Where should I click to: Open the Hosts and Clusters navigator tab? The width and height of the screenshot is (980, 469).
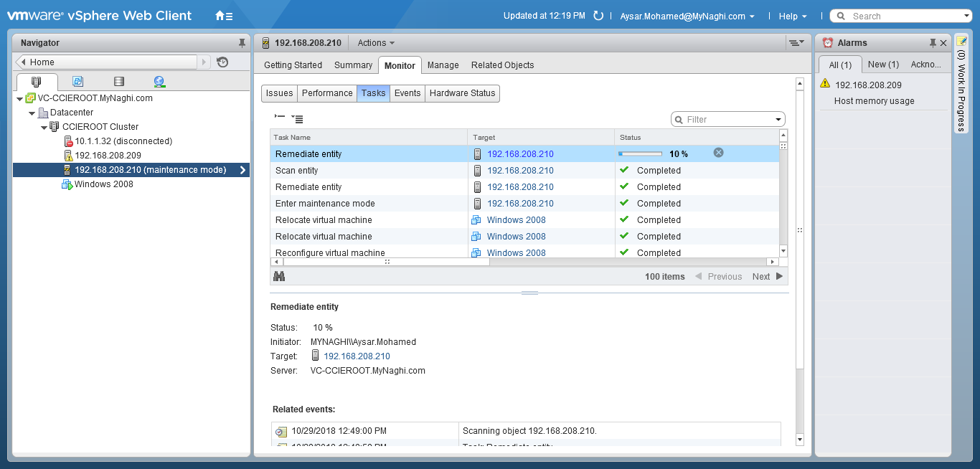(x=37, y=82)
